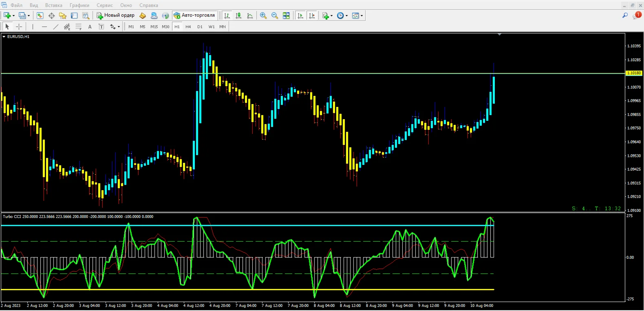The height and width of the screenshot is (311, 644).
Task: Expand the Arrows tool dropdown arrow
Action: pyautogui.click(x=119, y=27)
